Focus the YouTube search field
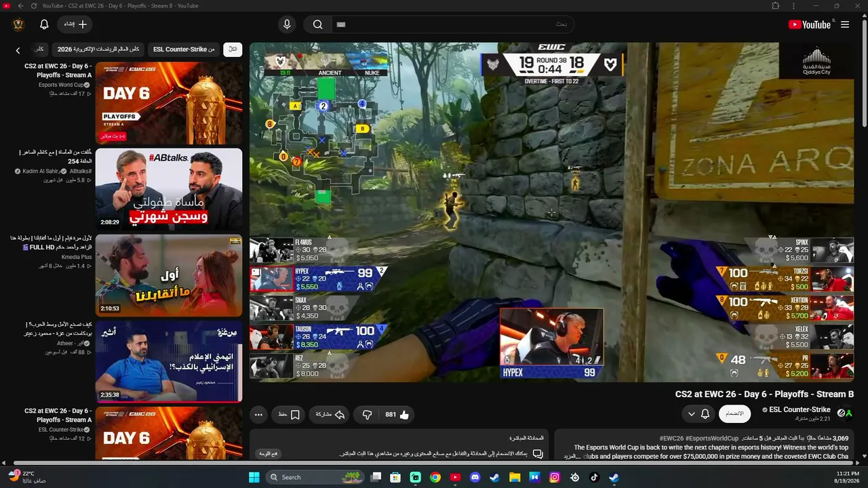This screenshot has width=868, height=488. 453,24
